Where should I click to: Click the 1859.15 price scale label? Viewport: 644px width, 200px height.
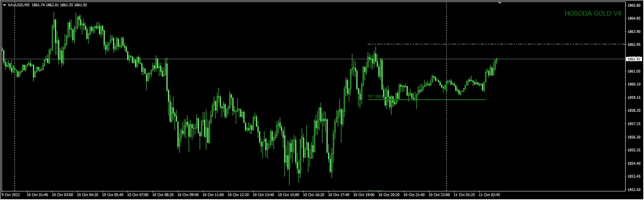634,98
